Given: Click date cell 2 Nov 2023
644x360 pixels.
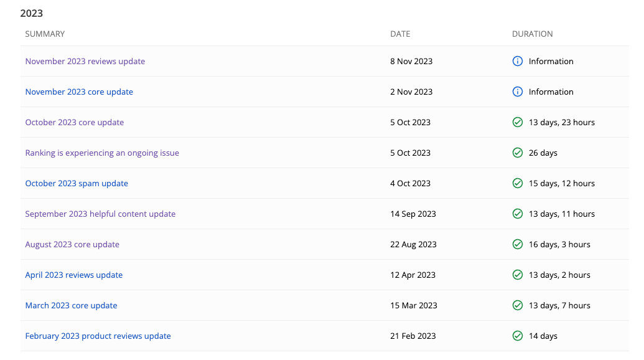Looking at the screenshot, I should tap(411, 92).
